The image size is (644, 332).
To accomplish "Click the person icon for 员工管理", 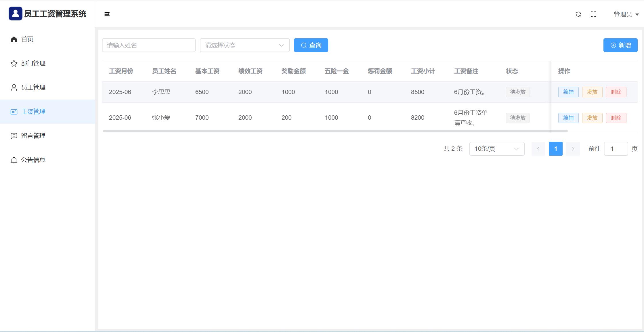I will point(14,87).
